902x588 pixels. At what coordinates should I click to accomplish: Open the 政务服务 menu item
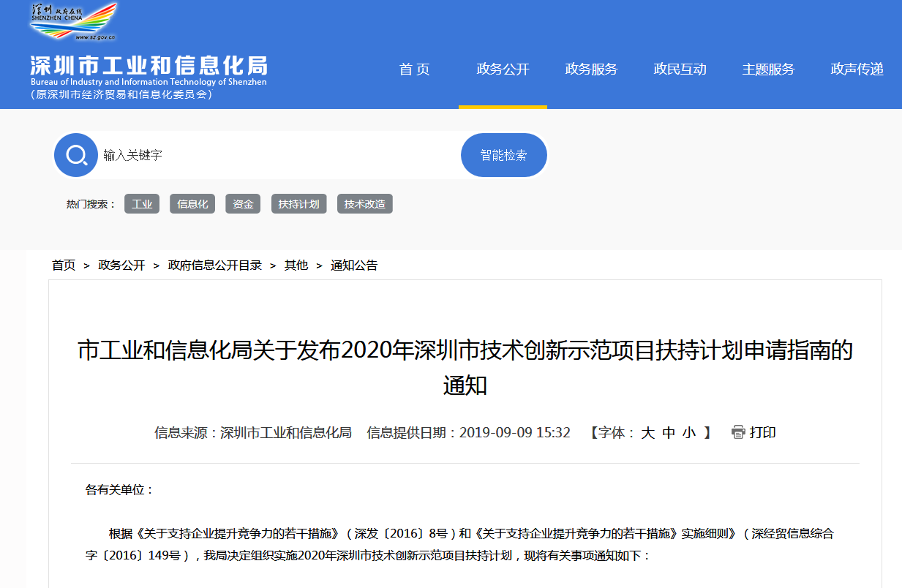[591, 69]
